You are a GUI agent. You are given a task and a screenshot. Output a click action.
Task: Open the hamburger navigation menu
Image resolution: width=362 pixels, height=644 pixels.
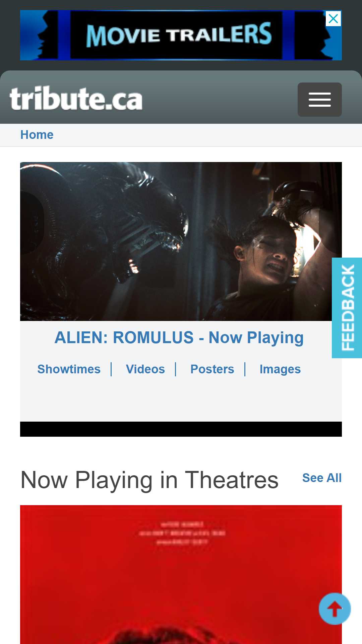(319, 100)
